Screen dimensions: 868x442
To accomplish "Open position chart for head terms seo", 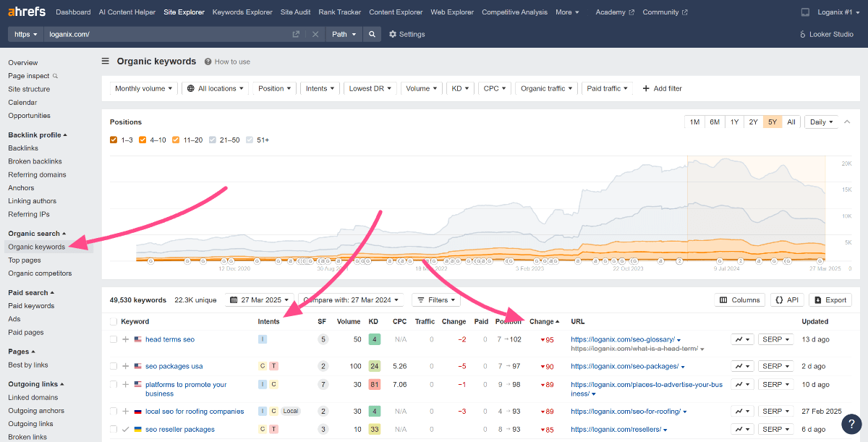I will click(x=742, y=339).
